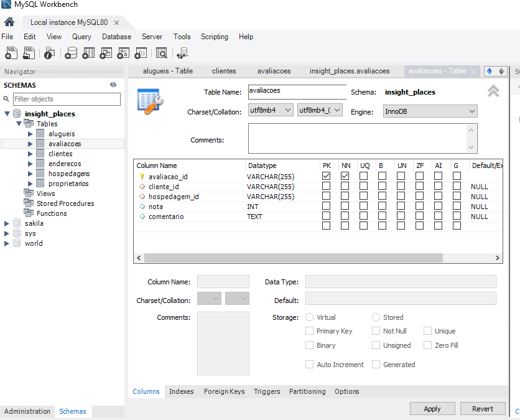Expand the alugueis table
Viewport: 520px width, 420px height.
tap(30, 134)
